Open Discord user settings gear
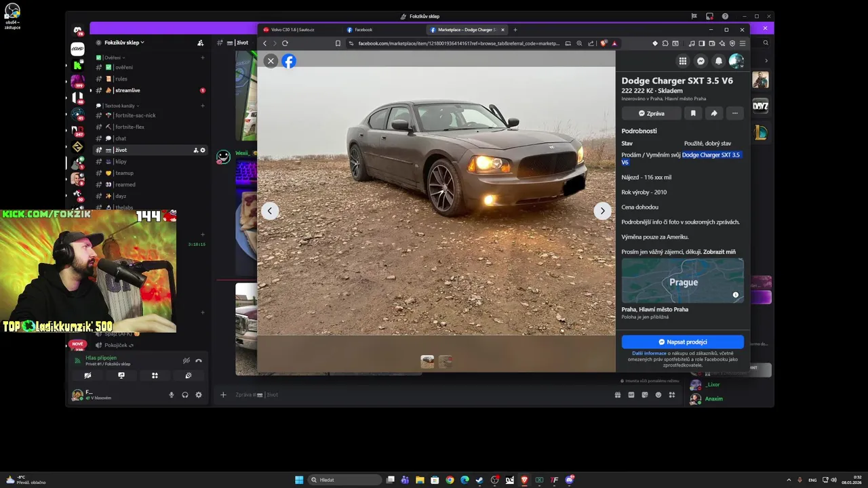The image size is (868, 488). [199, 394]
